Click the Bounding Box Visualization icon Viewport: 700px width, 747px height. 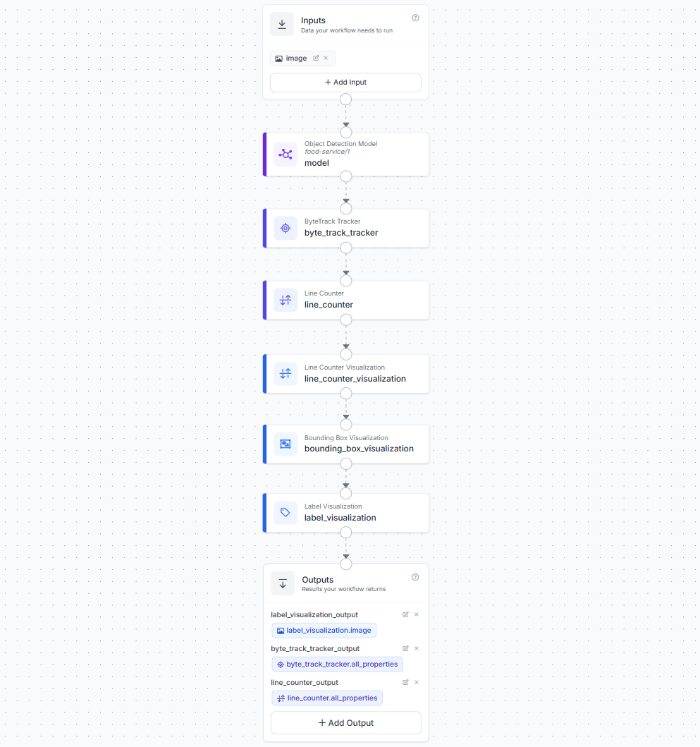(x=285, y=444)
